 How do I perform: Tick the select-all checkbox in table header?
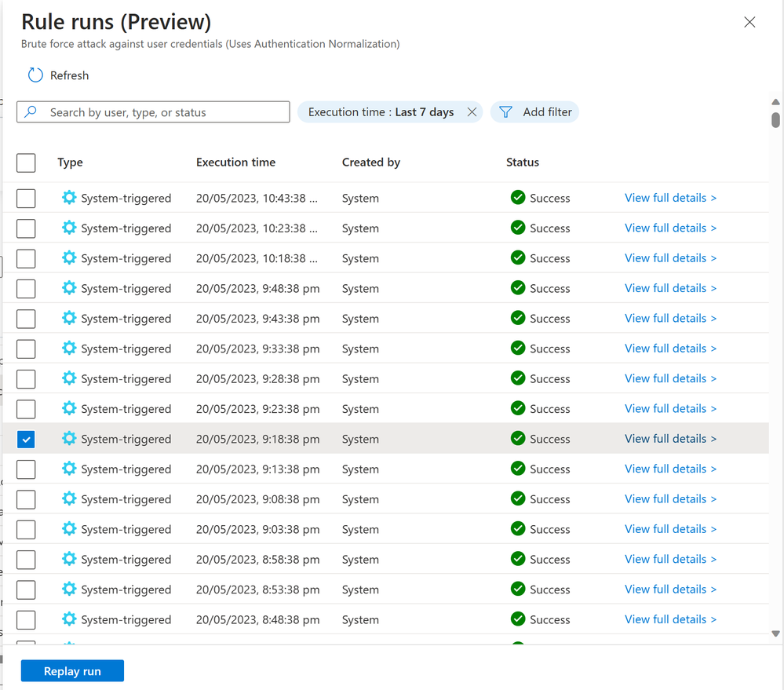(x=26, y=162)
